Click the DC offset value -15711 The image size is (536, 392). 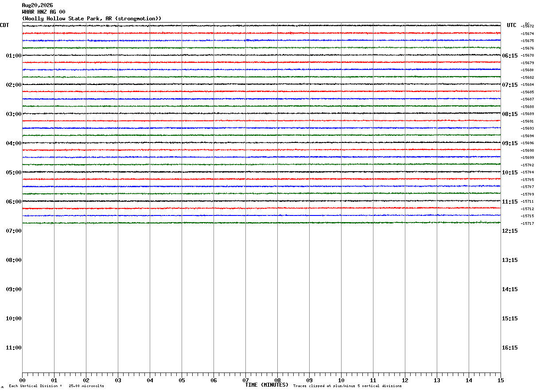pos(527,201)
